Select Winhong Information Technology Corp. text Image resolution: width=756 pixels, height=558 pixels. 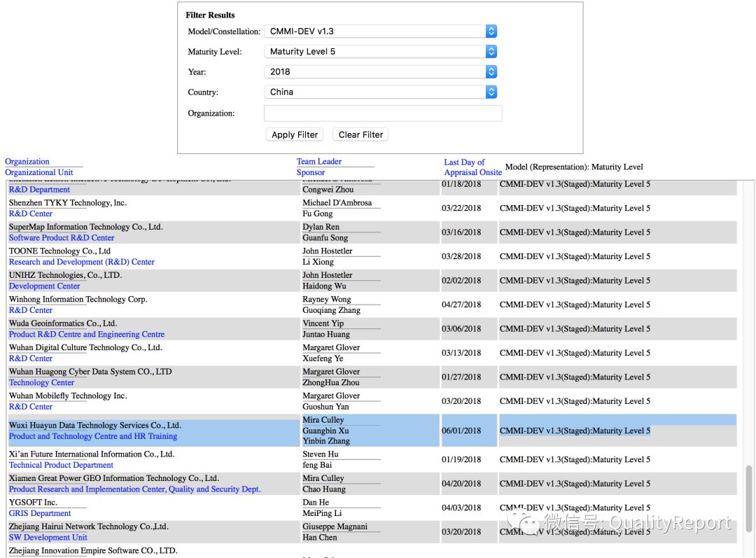coord(78,299)
